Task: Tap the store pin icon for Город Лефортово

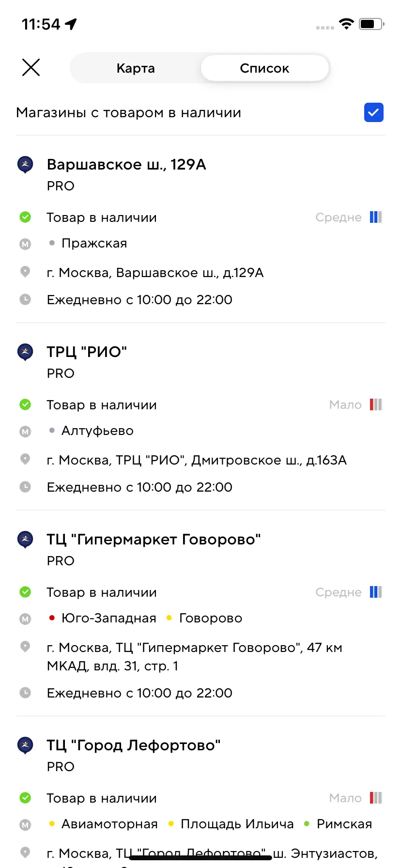Action: coord(25,745)
